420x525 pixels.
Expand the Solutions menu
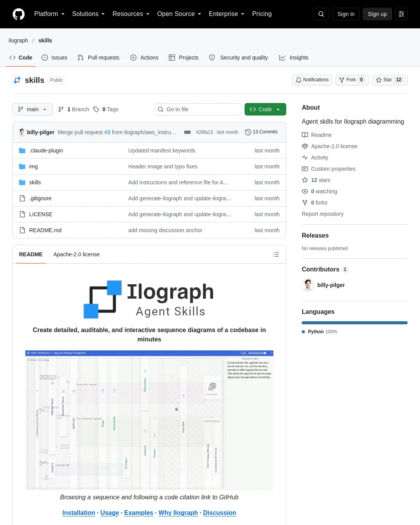[88, 14]
